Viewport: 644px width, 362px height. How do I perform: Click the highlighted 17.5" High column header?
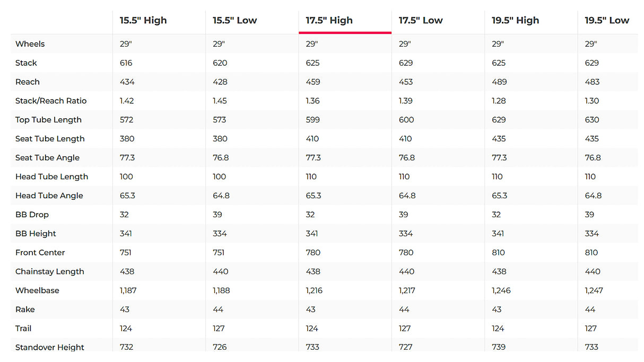329,21
